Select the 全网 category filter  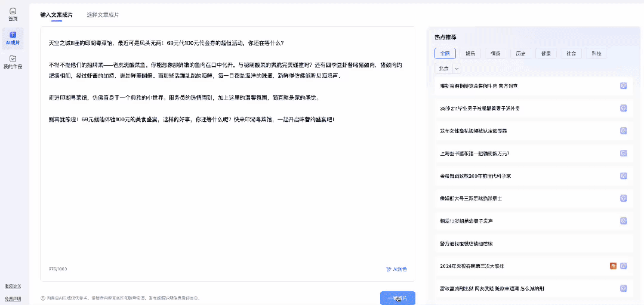click(445, 53)
